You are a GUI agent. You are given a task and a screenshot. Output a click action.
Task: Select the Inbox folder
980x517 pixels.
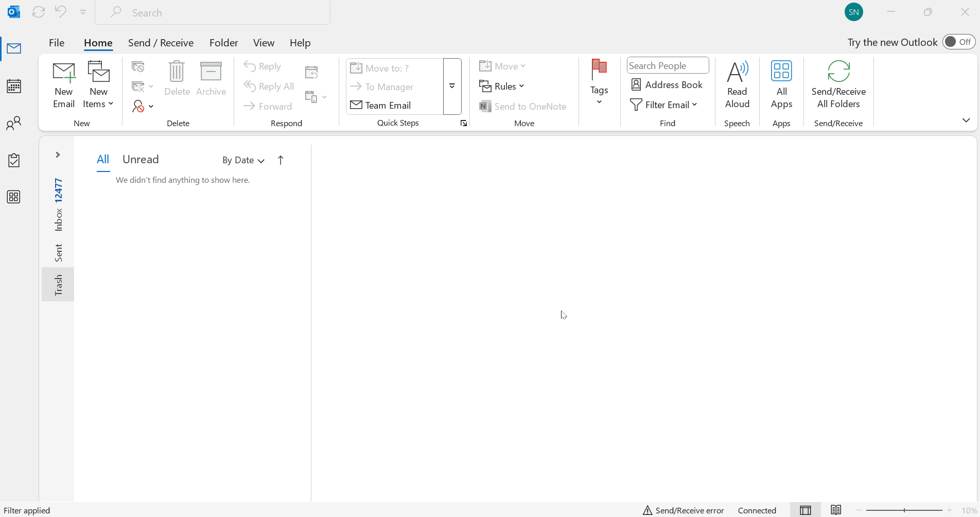pyautogui.click(x=58, y=204)
